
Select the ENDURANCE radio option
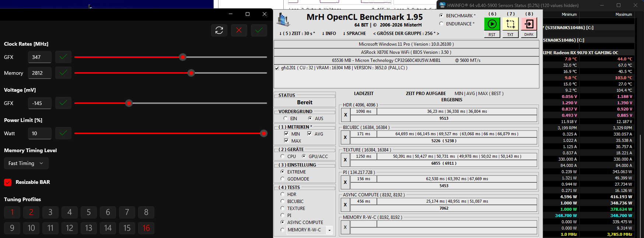[x=441, y=24]
